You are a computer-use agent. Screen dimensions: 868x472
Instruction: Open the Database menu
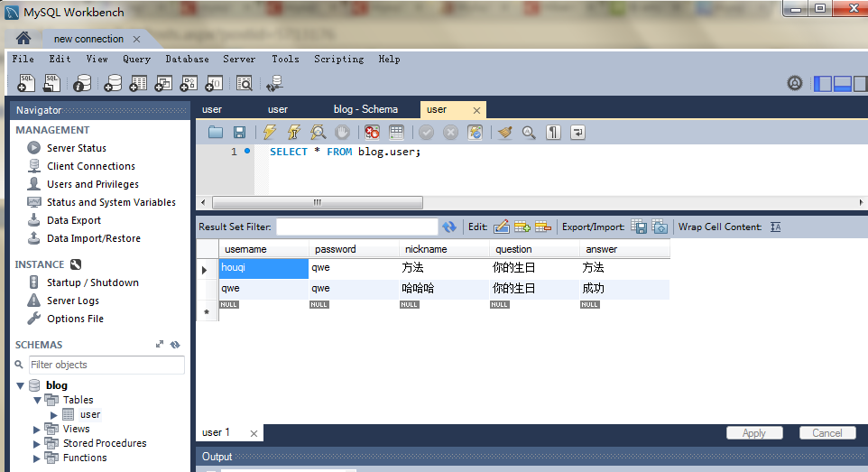click(x=187, y=59)
